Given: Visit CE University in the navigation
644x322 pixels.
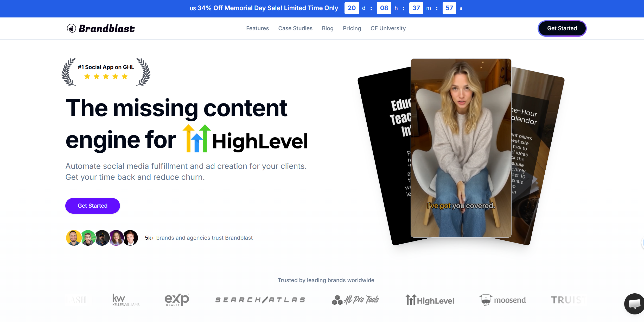Looking at the screenshot, I should click(388, 28).
